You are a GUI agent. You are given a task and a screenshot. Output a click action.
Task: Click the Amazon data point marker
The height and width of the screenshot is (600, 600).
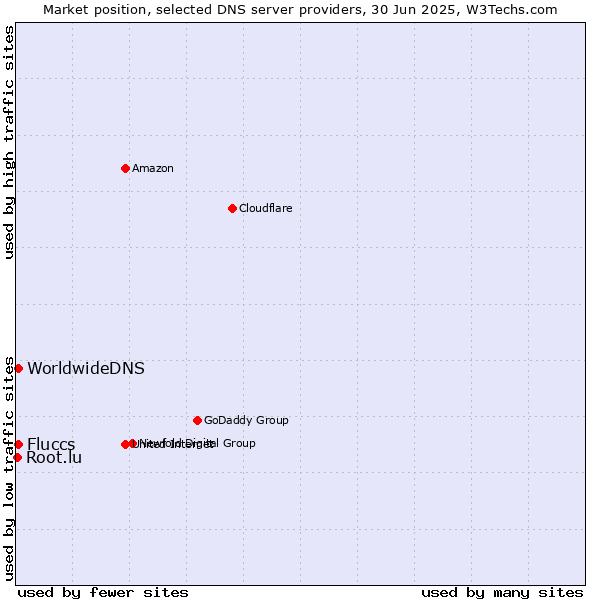126,169
